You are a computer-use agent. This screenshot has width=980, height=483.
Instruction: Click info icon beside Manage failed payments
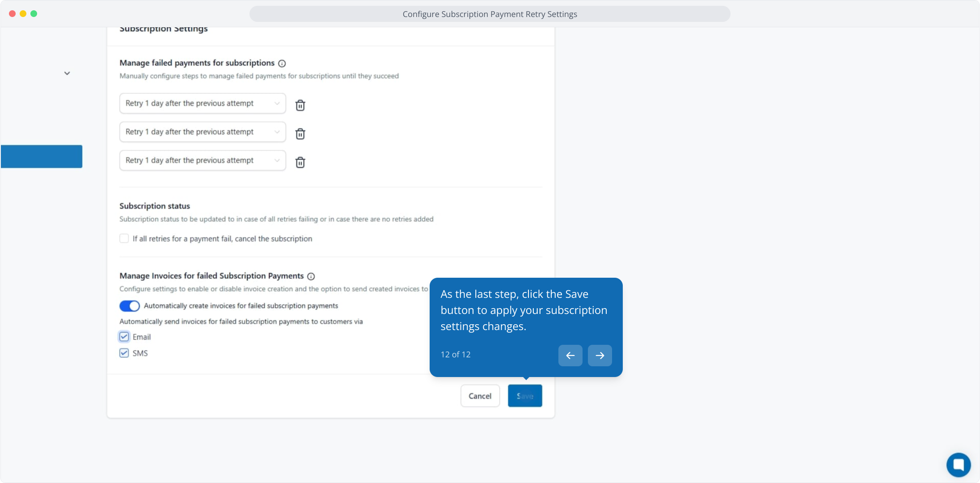click(282, 64)
